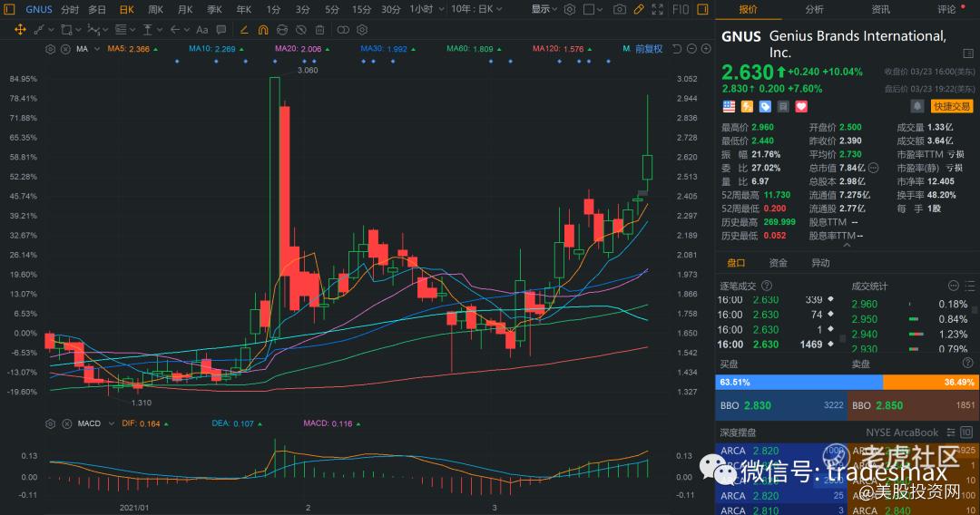Collapse the quote details chevron
Screen dimensions: 980x515
click(847, 246)
